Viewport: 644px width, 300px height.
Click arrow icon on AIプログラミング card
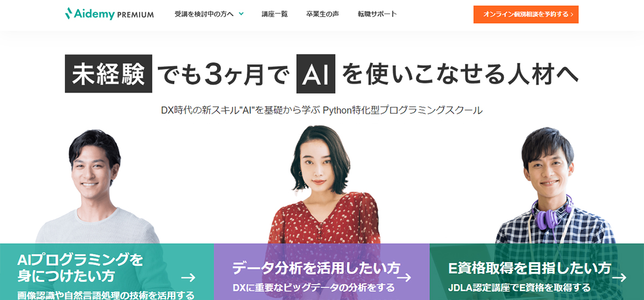(x=188, y=277)
